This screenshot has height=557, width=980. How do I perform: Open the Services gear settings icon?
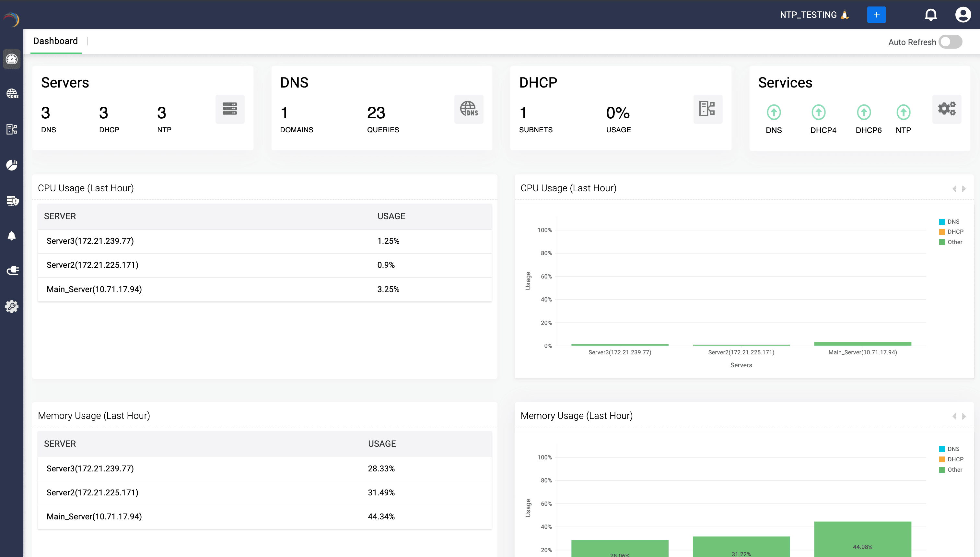947,109
